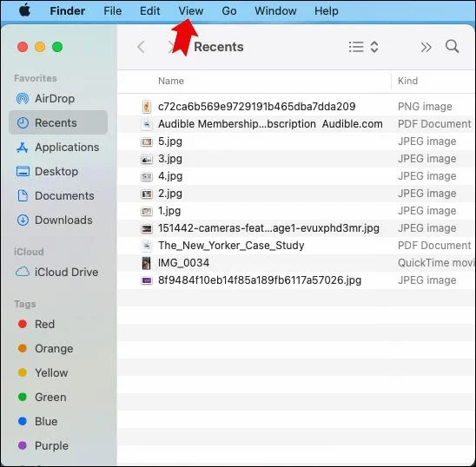Open Downloads in the sidebar
Screen dimensions: 476x467
(x=58, y=220)
